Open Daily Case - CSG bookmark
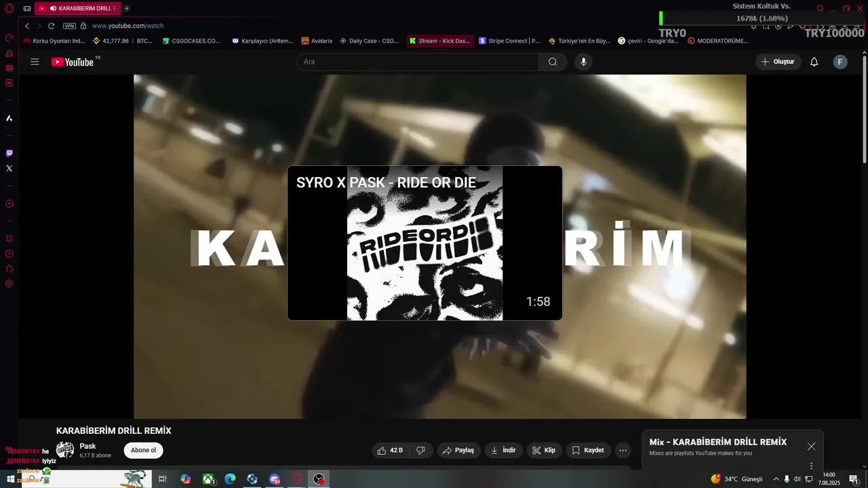 pos(369,41)
